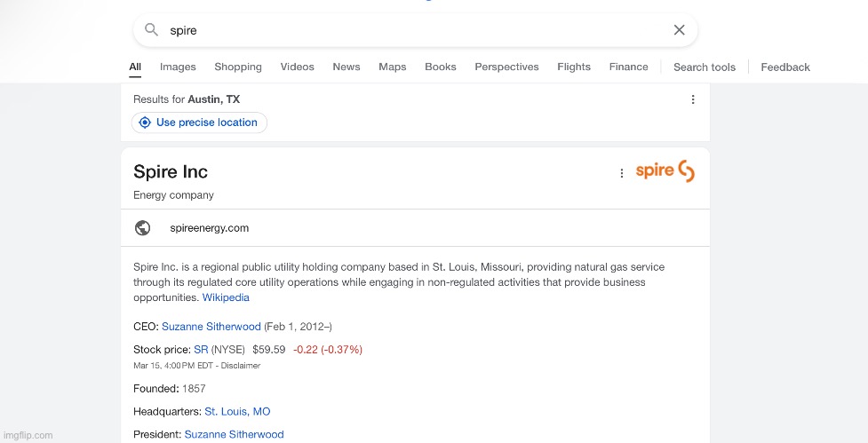Open three-dot menu next to Spire logo
The width and height of the screenshot is (868, 443).
click(x=622, y=173)
